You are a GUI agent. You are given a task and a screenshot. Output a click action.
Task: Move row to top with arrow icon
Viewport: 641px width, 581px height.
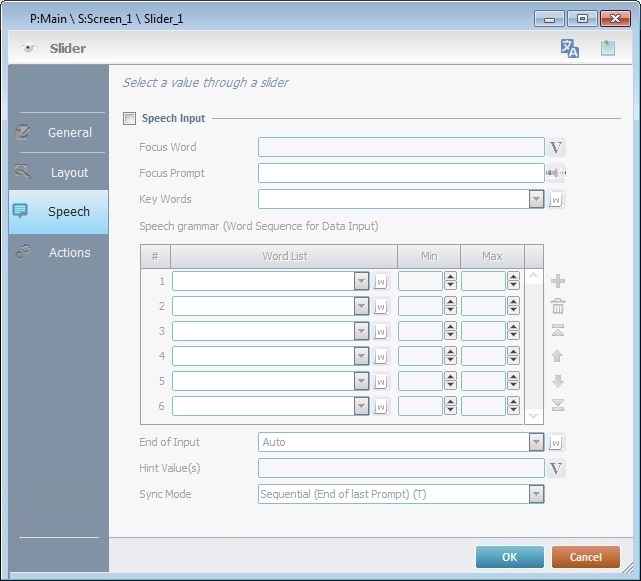tap(558, 331)
